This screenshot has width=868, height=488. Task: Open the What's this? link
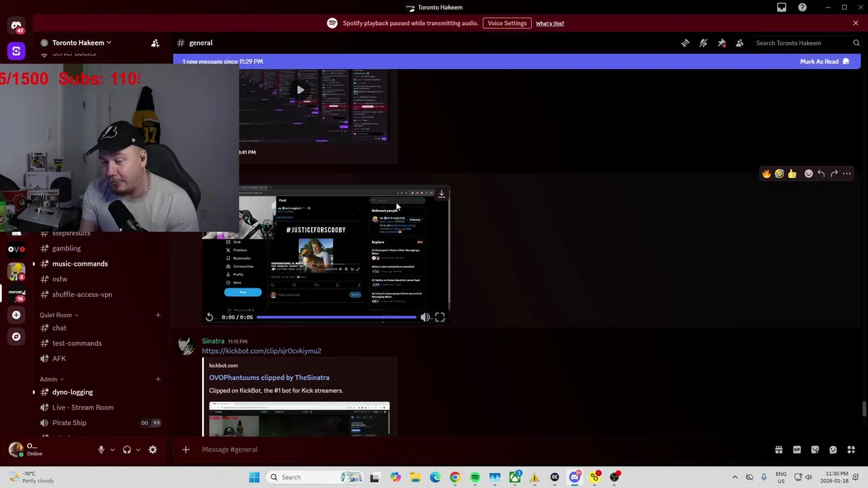550,24
